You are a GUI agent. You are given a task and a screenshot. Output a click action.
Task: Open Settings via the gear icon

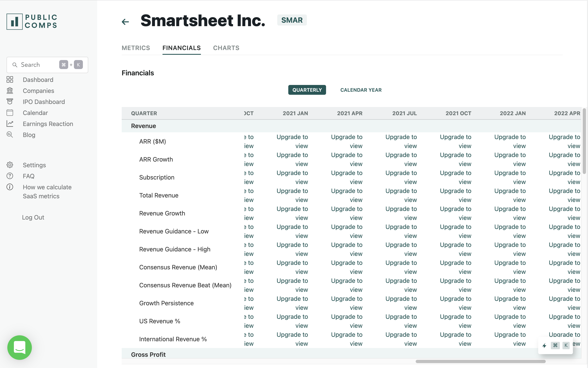pos(10,165)
